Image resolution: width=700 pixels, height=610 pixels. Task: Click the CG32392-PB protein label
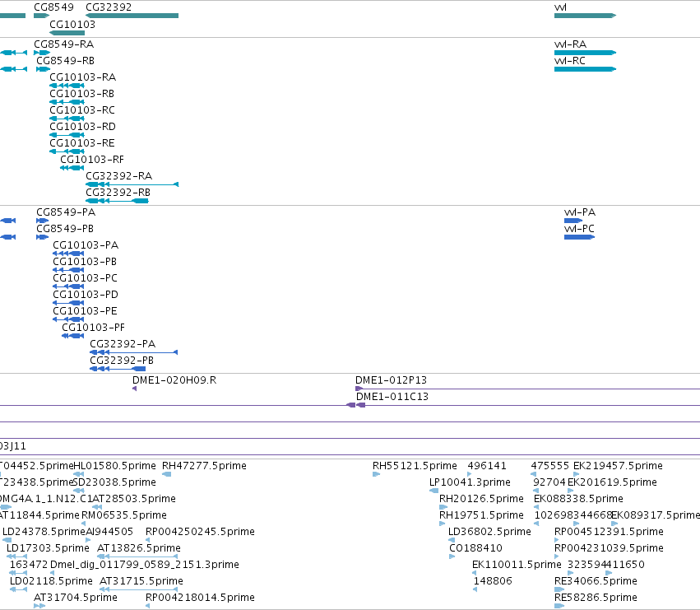122,361
